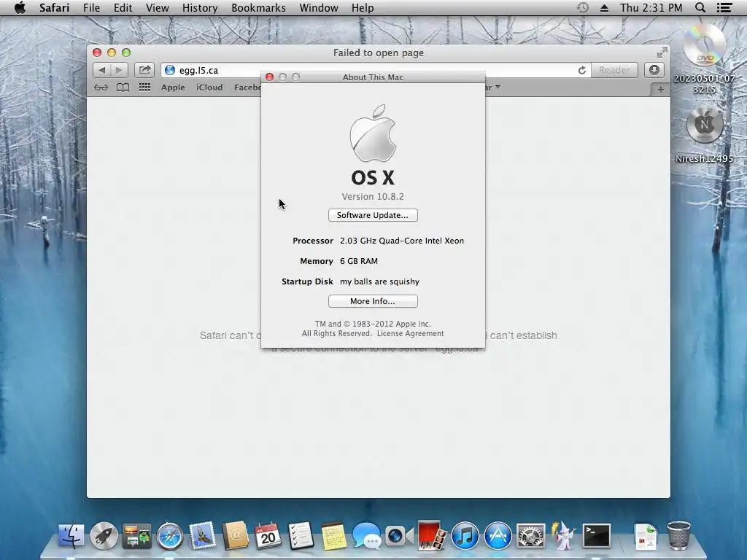Open the Window menu
The image size is (747, 560).
[319, 7]
